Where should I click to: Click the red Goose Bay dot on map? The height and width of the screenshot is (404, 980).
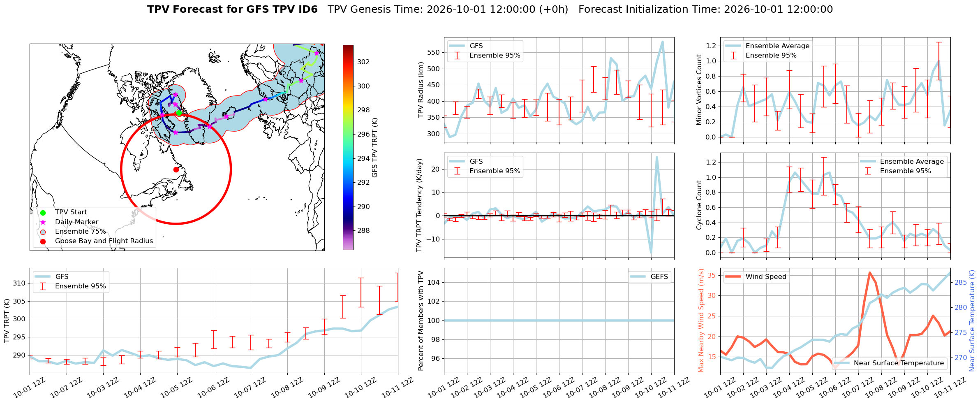tap(176, 169)
